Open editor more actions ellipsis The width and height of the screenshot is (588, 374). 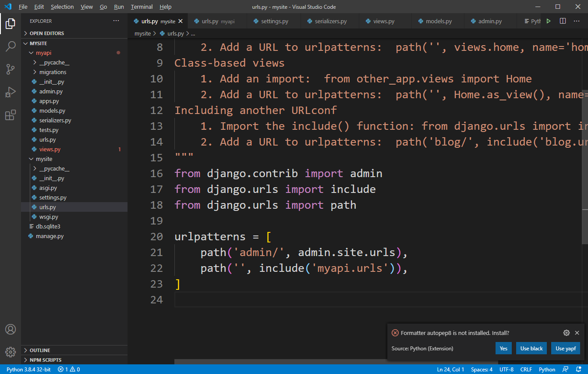[x=577, y=21]
